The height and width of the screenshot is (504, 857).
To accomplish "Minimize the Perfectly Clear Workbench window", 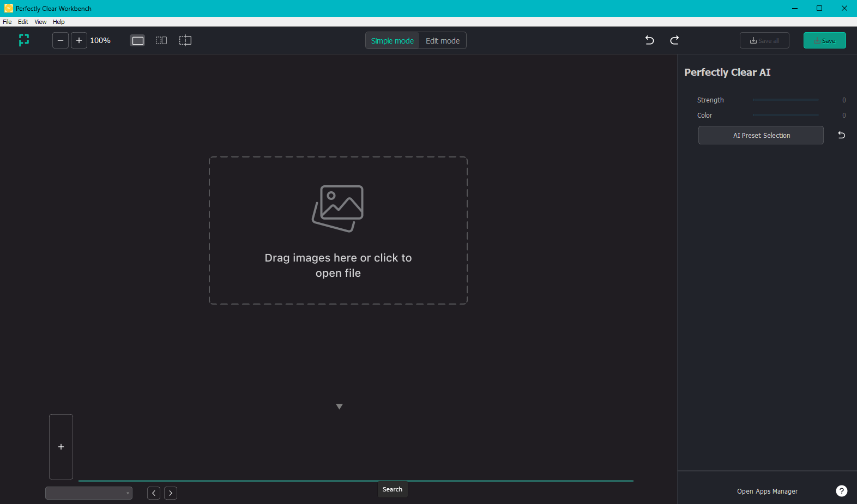I will click(794, 8).
